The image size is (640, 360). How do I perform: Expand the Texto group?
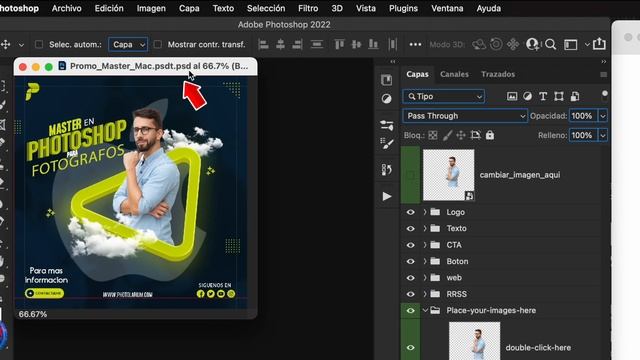tap(425, 229)
